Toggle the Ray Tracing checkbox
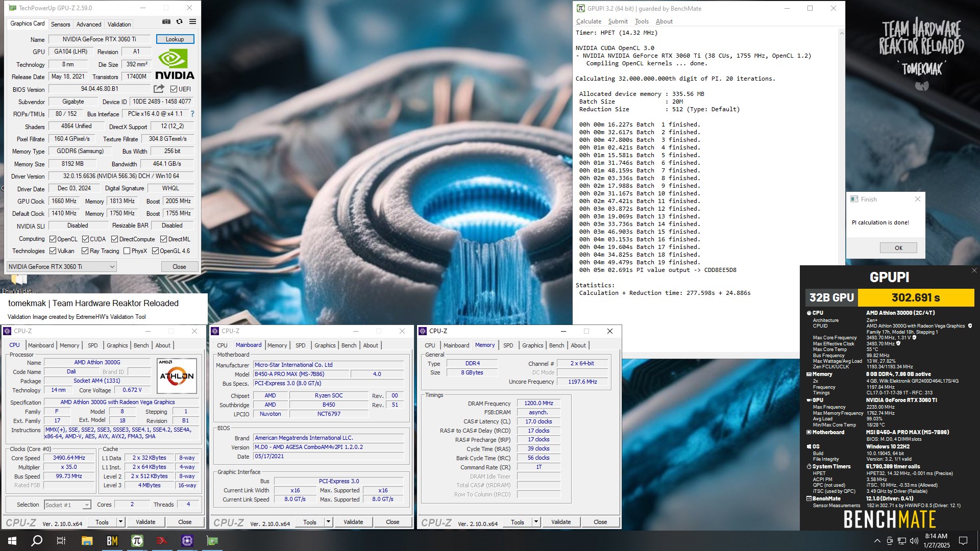 (x=85, y=251)
